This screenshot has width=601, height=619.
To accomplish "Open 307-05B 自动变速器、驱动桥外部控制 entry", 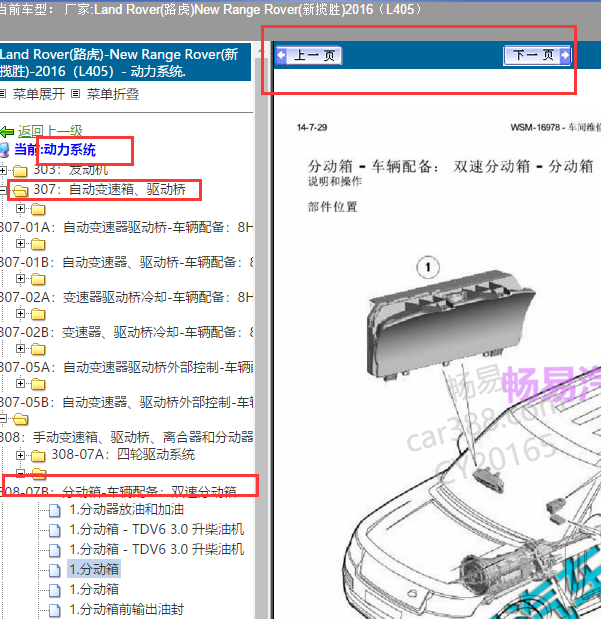I will (x=126, y=403).
